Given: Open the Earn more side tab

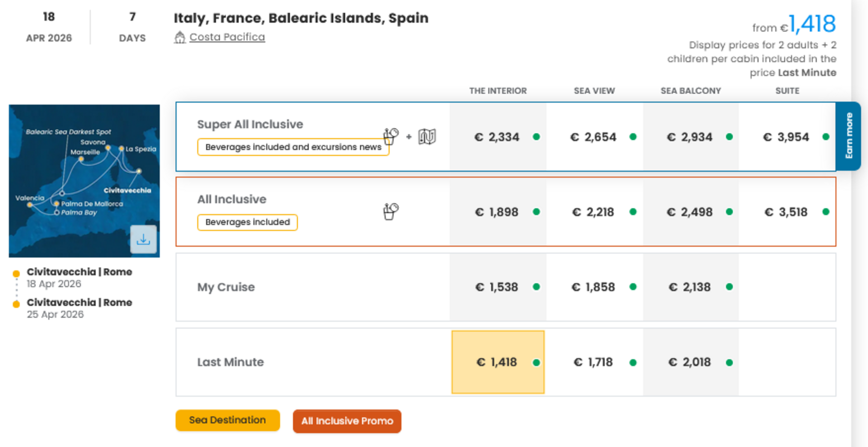Looking at the screenshot, I should click(848, 136).
